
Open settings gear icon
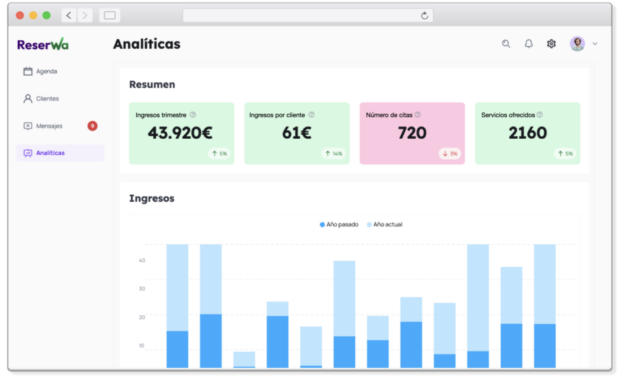pos(551,44)
